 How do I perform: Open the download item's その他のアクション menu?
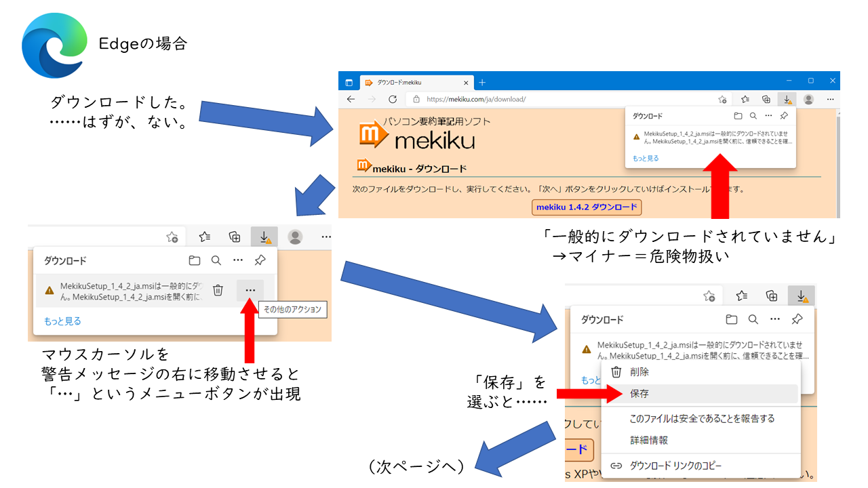(x=250, y=290)
